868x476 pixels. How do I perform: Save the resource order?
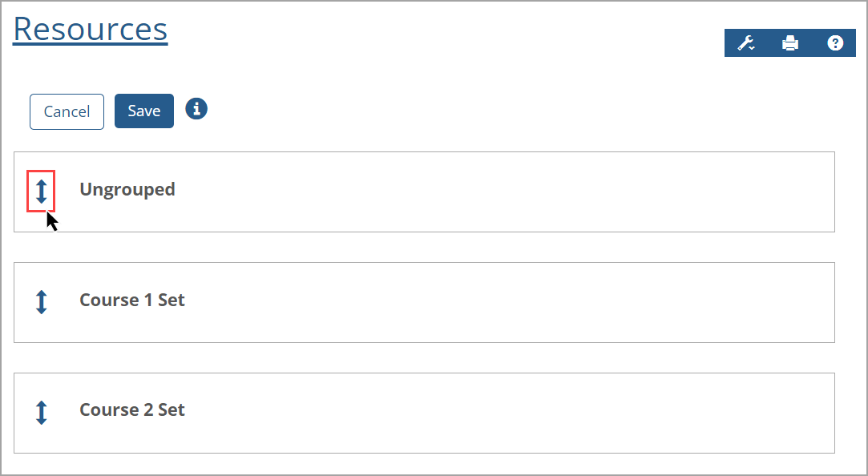[144, 111]
